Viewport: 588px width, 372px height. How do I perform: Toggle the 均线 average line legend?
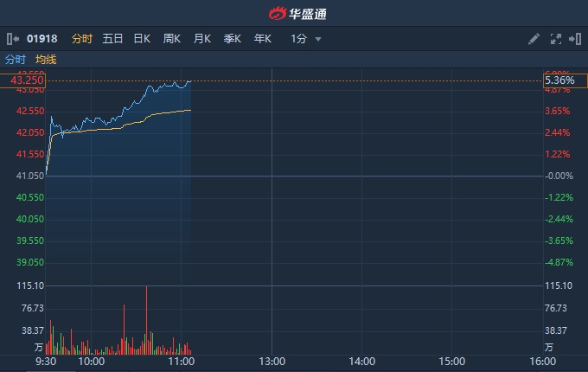[x=46, y=60]
